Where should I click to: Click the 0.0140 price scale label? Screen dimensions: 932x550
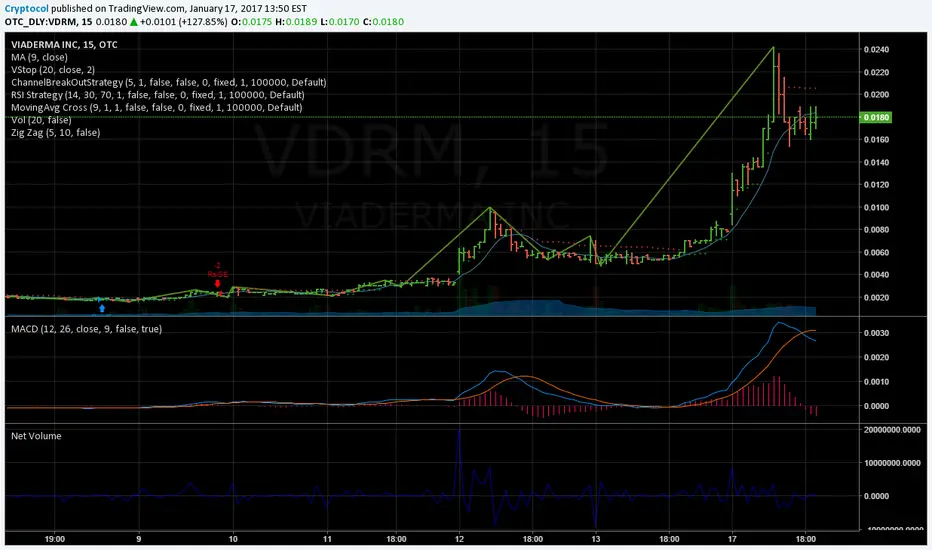876,162
